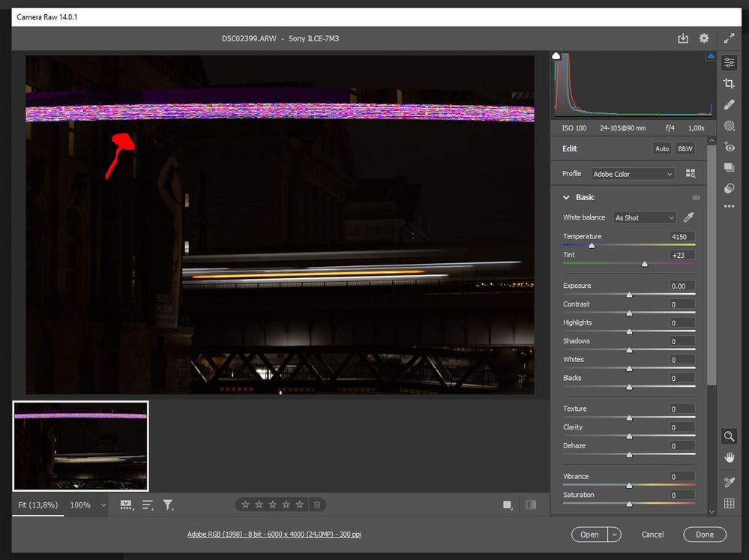Toggle single view default settings icon
Image resolution: width=749 pixels, height=560 pixels.
[508, 505]
